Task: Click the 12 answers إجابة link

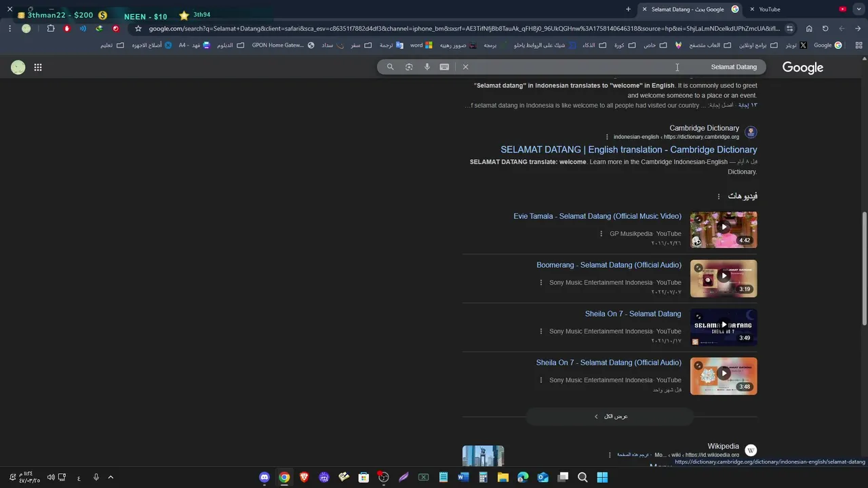Action: 747,106
